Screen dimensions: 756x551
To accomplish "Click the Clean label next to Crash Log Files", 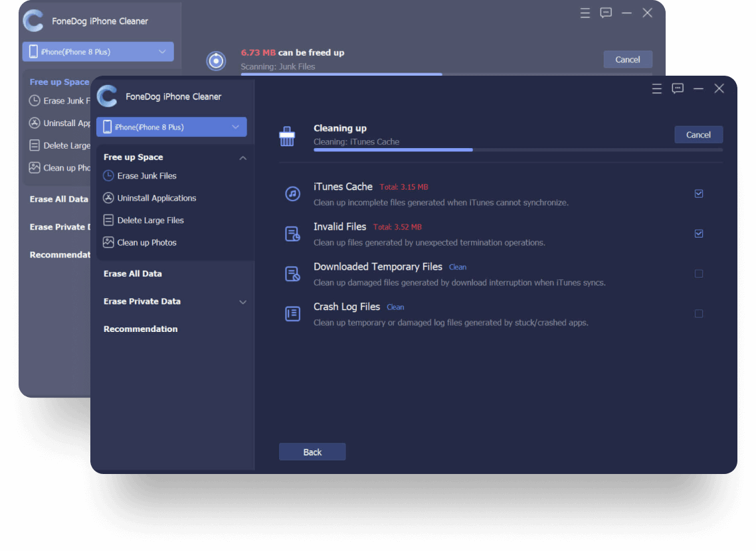I will 395,307.
